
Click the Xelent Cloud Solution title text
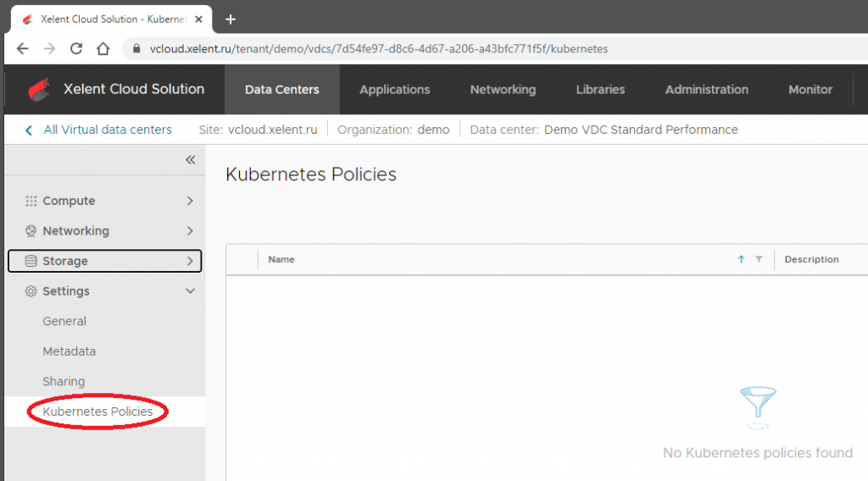click(x=134, y=89)
